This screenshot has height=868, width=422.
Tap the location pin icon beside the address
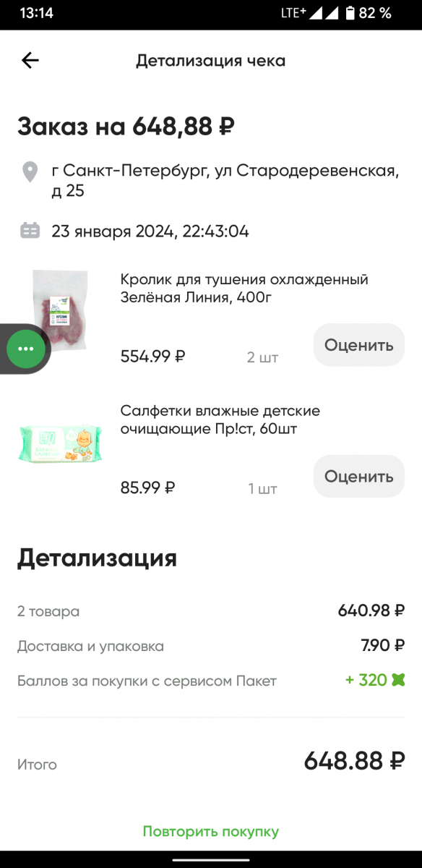coord(30,171)
